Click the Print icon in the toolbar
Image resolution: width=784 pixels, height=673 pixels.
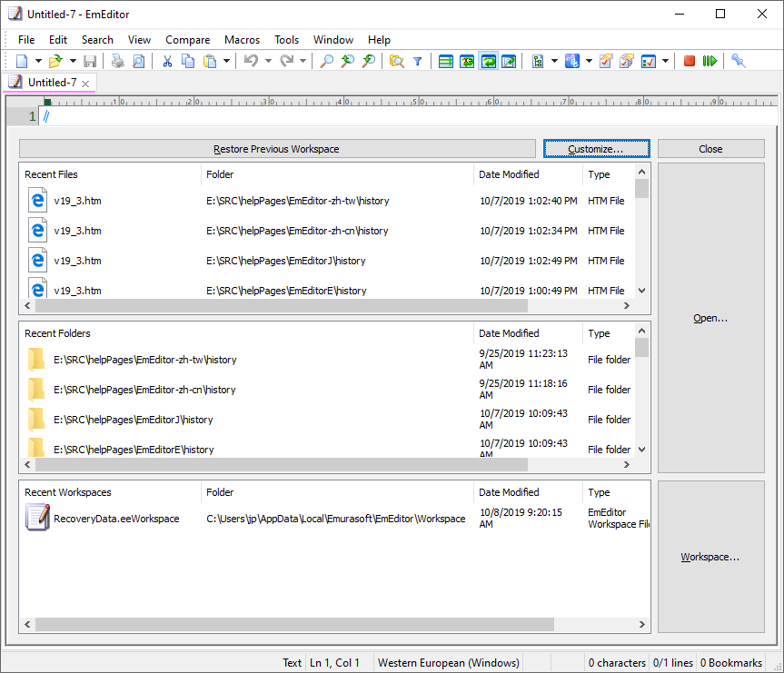117,61
